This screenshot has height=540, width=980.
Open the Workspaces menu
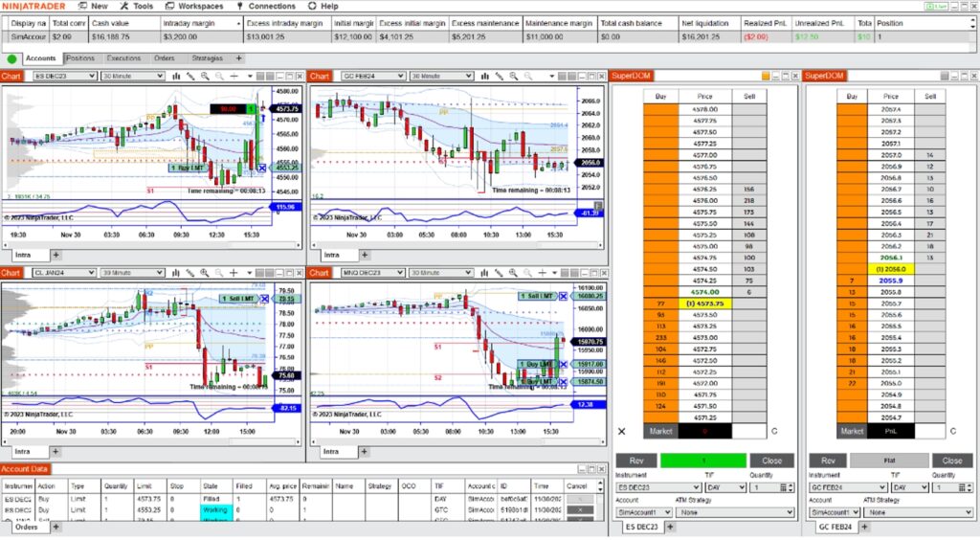coord(194,7)
